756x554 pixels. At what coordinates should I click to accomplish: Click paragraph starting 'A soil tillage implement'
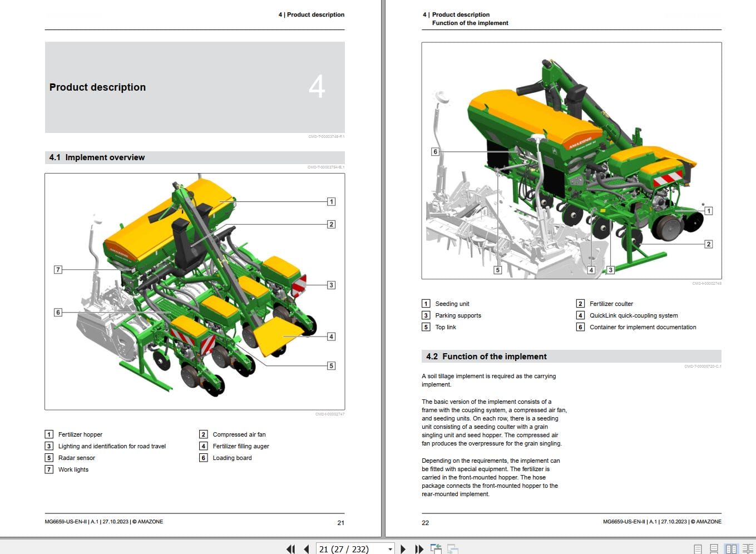tap(488, 380)
